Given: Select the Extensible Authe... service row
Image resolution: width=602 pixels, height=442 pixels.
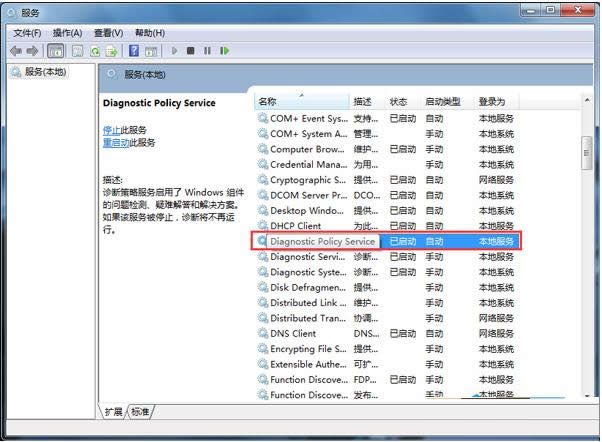Looking at the screenshot, I should click(386, 364).
